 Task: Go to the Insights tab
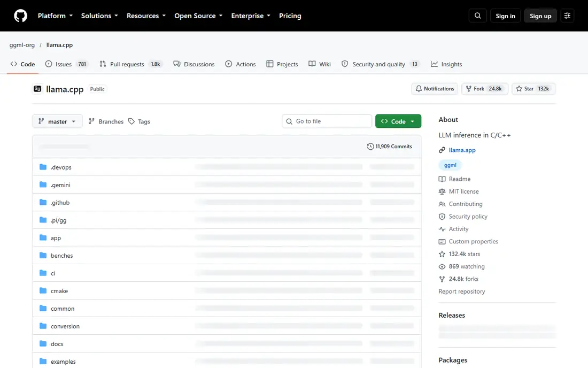446,64
